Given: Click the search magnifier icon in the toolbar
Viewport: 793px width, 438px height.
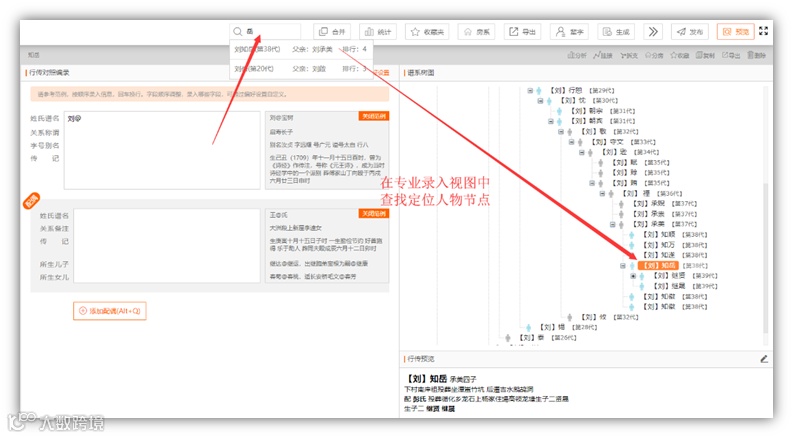Looking at the screenshot, I should [237, 31].
